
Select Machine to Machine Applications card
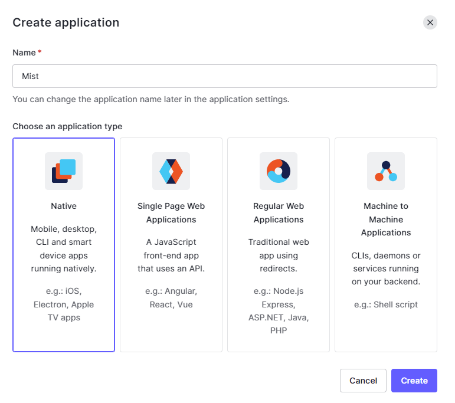(386, 245)
